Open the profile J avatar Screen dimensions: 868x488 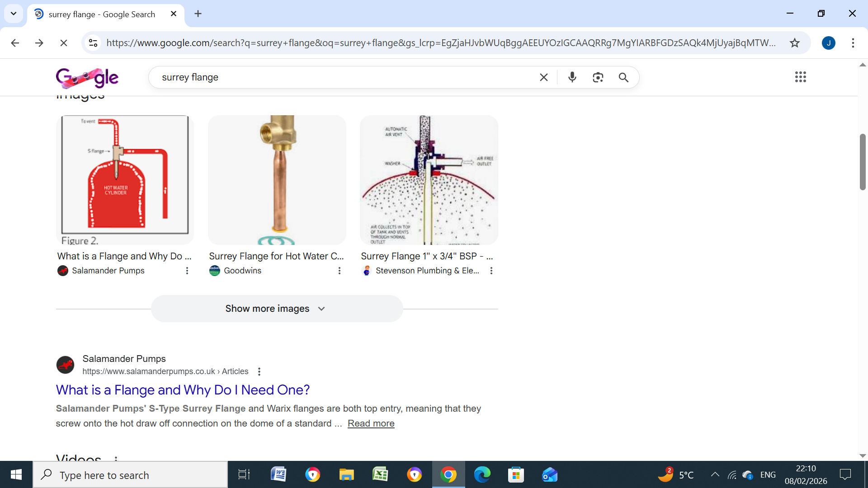tap(828, 43)
